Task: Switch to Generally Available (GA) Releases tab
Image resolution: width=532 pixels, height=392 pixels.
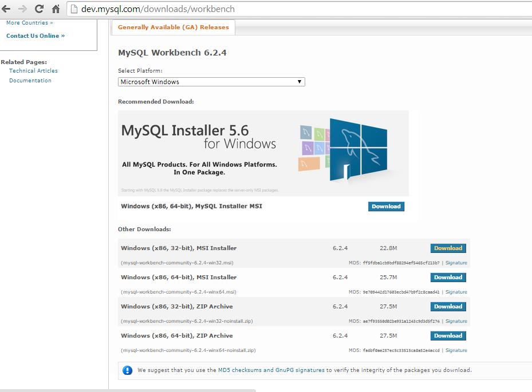Action: click(x=174, y=27)
